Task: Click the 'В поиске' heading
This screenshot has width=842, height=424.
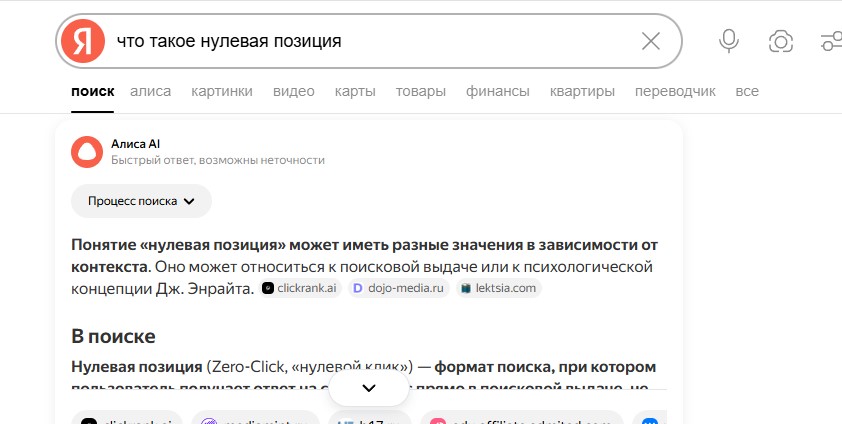Action: (113, 337)
